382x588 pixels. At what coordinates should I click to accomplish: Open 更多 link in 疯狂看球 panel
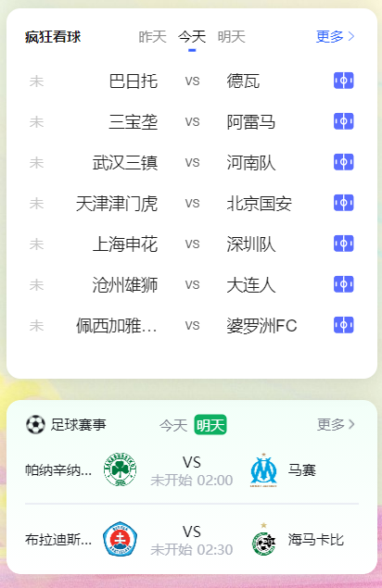coord(335,36)
